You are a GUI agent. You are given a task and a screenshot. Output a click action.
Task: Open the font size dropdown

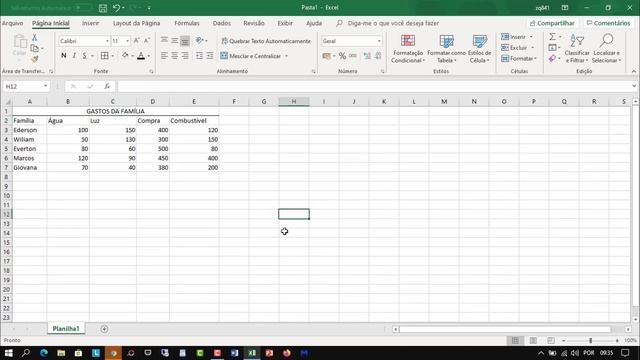127,41
